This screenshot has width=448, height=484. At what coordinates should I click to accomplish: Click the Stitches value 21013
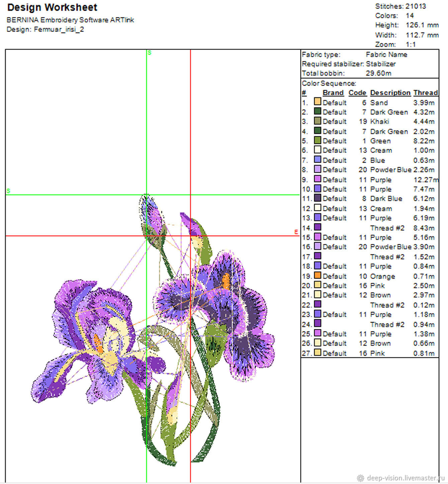[416, 6]
